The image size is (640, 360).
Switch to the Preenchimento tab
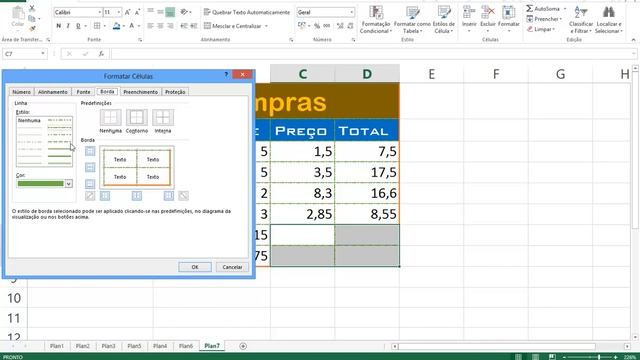click(x=140, y=92)
